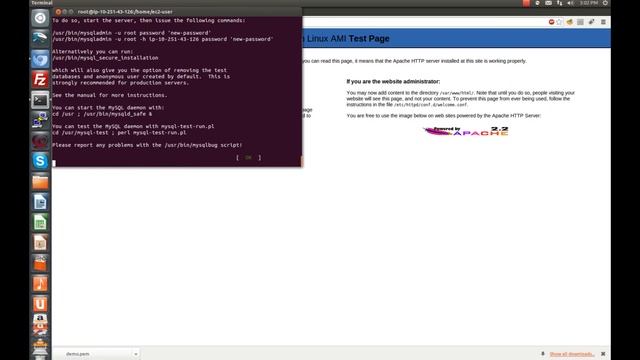Open the orange music note app
The image size is (640, 360).
(x=40, y=284)
